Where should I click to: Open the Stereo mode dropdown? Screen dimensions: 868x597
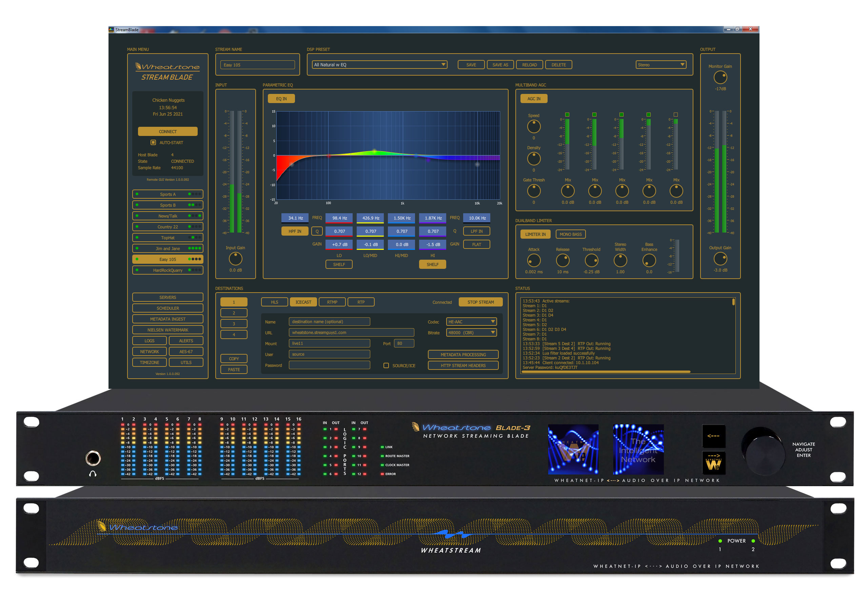coord(660,65)
